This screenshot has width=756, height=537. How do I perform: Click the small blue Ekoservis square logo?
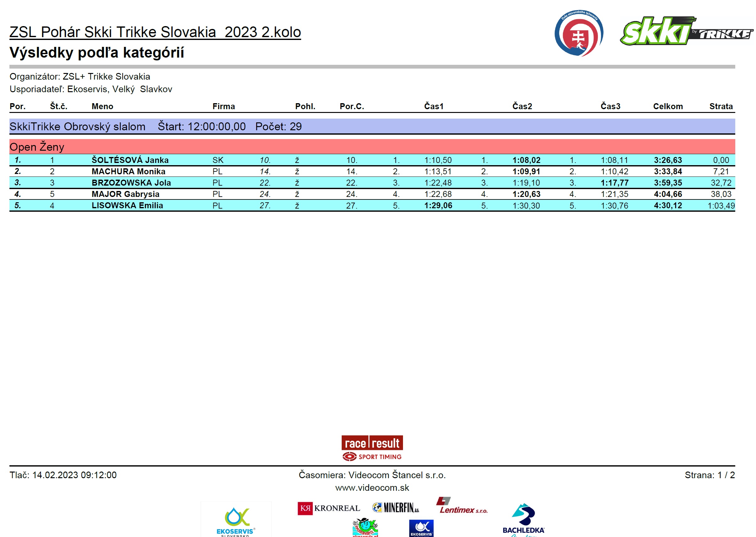(x=421, y=528)
